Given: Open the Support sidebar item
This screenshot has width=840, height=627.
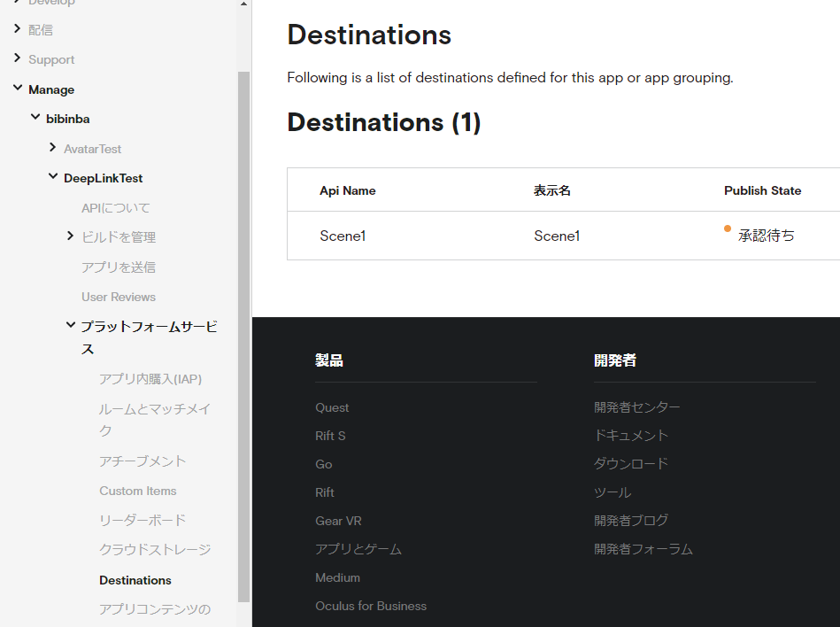Looking at the screenshot, I should coord(51,59).
